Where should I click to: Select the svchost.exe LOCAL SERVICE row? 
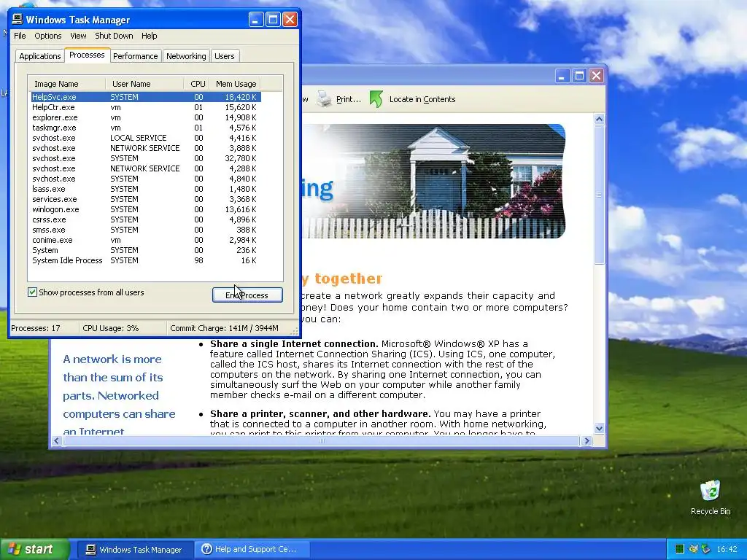click(146, 138)
